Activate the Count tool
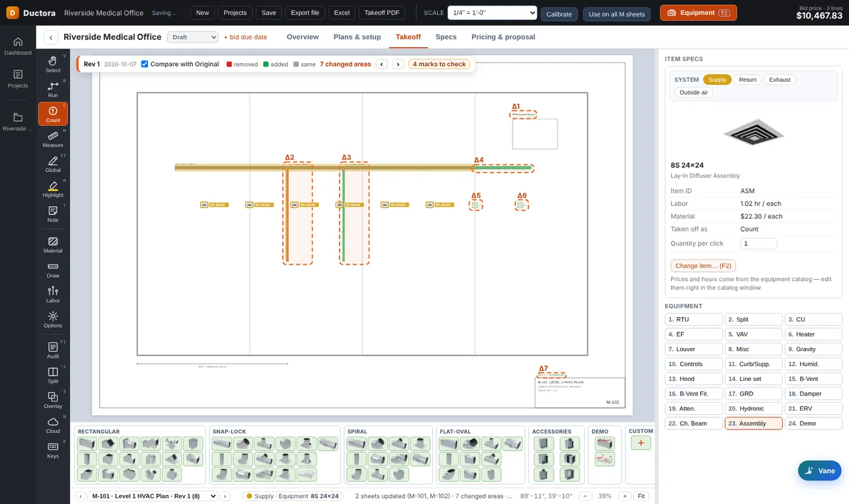849x504 pixels. tap(53, 113)
